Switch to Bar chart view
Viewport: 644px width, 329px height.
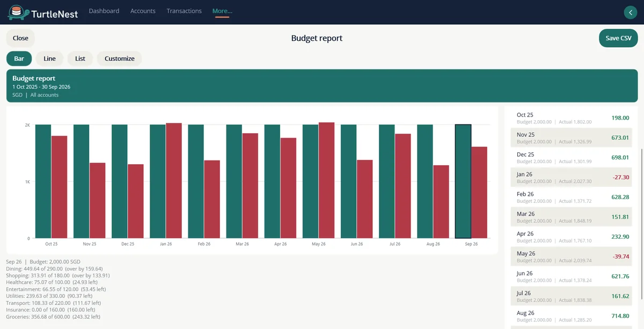19,59
